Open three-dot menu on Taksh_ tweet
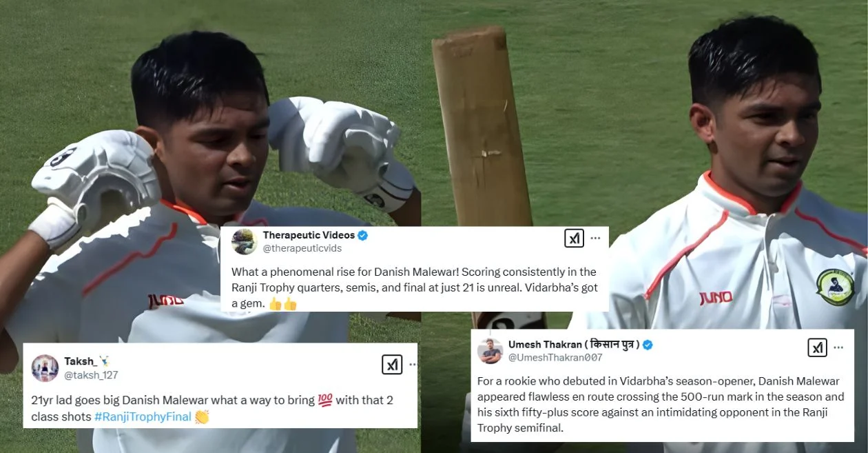The height and width of the screenshot is (453, 868). (x=412, y=365)
